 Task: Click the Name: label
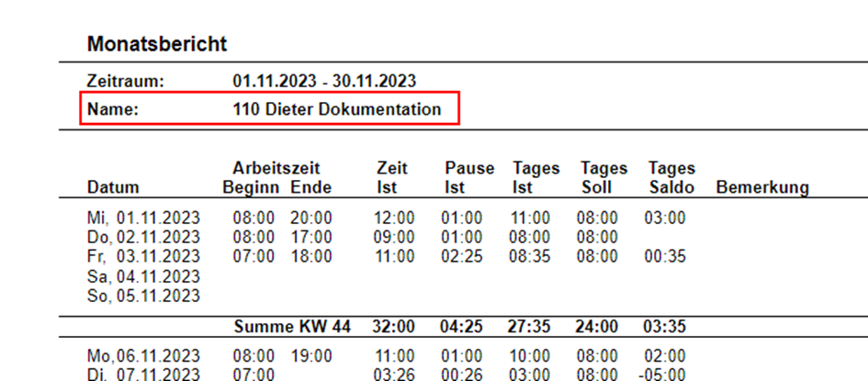112,109
